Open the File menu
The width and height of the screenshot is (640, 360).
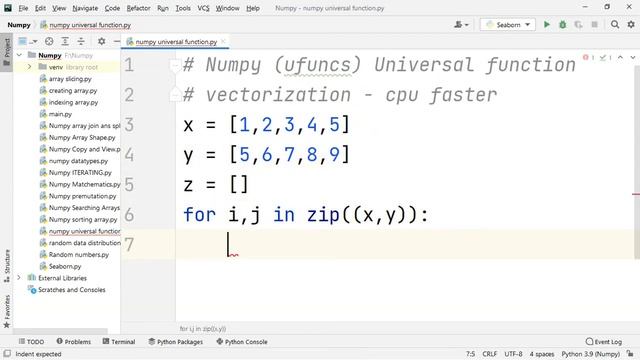23,8
